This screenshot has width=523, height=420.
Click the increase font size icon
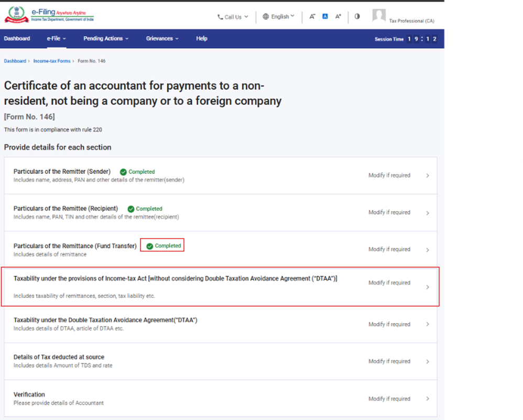(338, 17)
